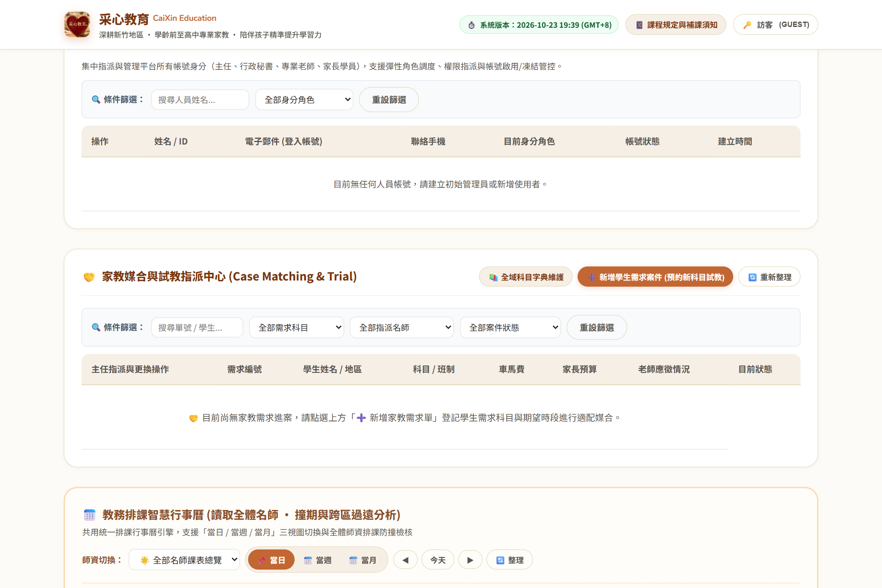
Task: Click magnifier icon in personnel filter bar
Action: 96,100
